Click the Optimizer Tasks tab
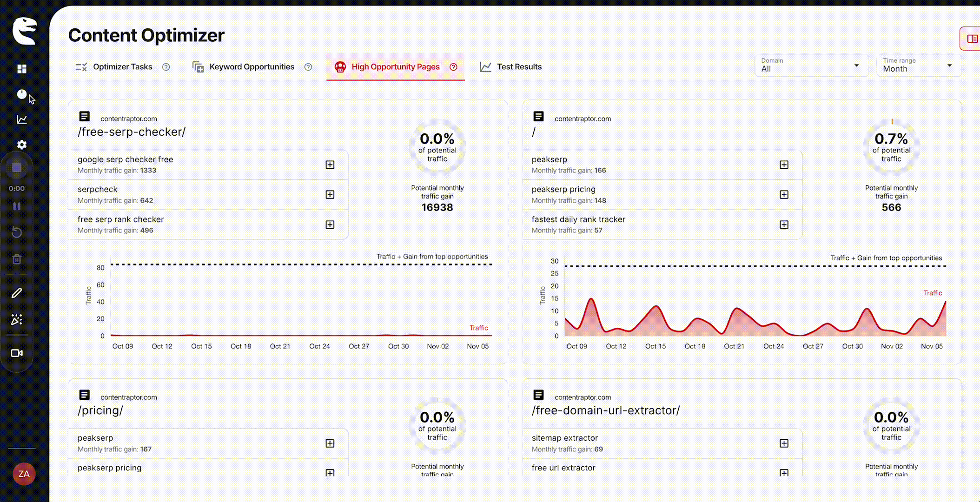 [122, 66]
